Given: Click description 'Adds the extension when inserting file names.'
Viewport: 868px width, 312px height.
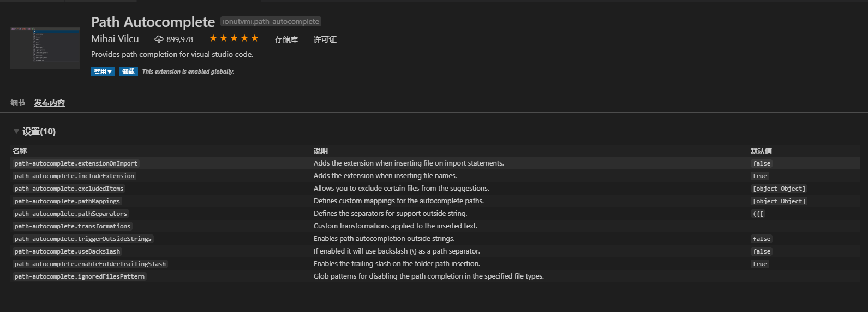Looking at the screenshot, I should tap(385, 176).
